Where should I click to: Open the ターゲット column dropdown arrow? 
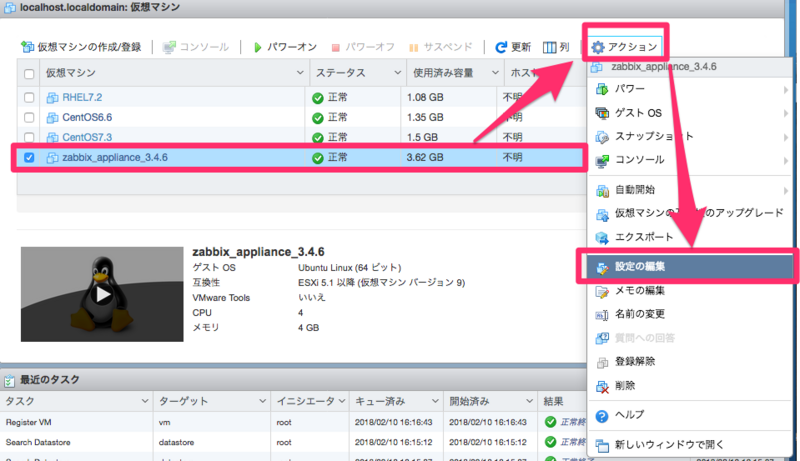262,401
